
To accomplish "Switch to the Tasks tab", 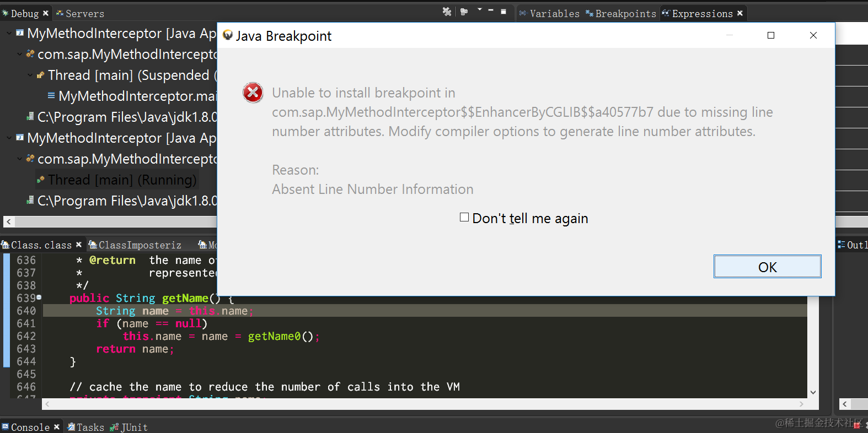I will click(x=85, y=427).
